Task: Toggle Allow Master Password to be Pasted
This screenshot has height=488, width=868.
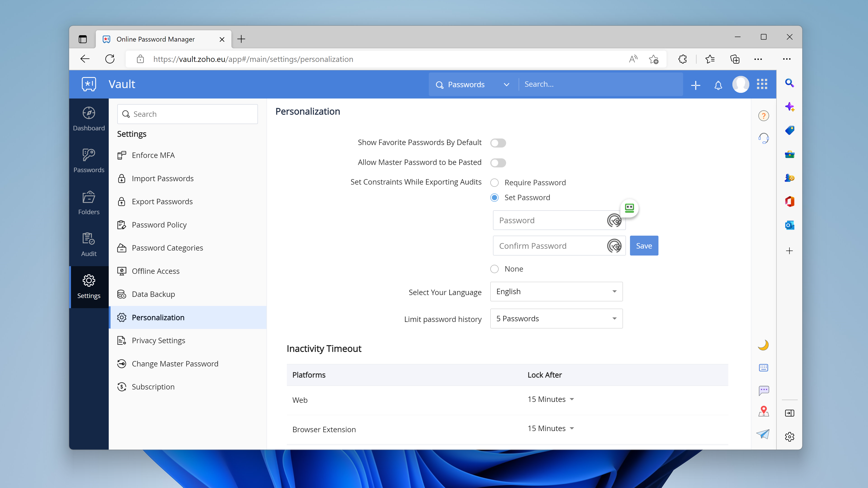Action: (x=497, y=162)
